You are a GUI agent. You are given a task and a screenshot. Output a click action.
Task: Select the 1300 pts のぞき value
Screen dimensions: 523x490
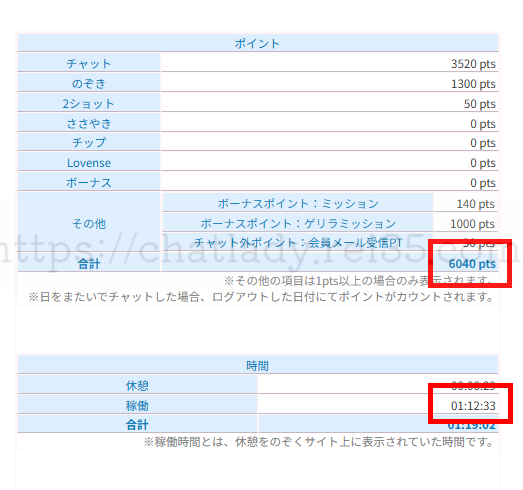coord(473,83)
